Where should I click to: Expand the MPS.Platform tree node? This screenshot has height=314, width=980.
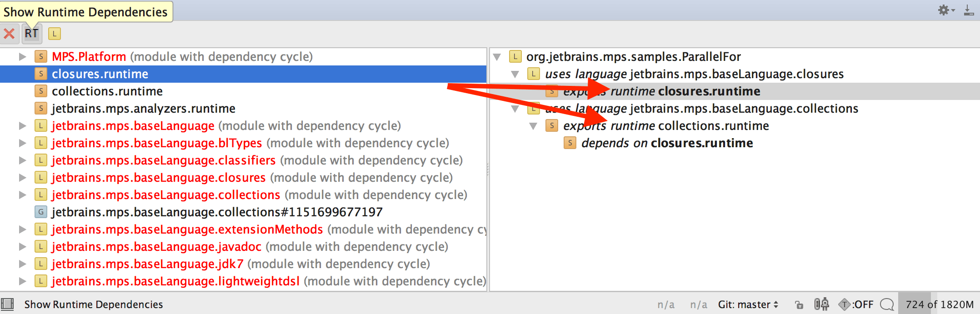click(x=22, y=57)
